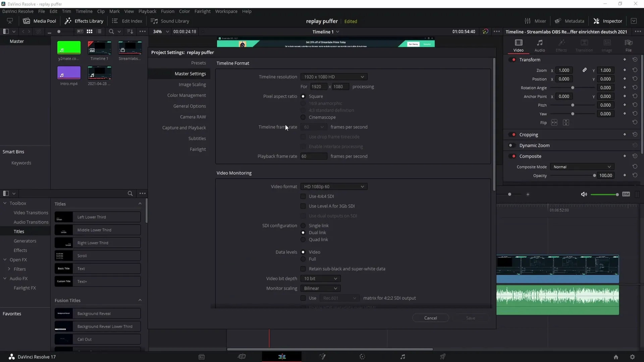Select the Fusion page icon

pos(322,357)
